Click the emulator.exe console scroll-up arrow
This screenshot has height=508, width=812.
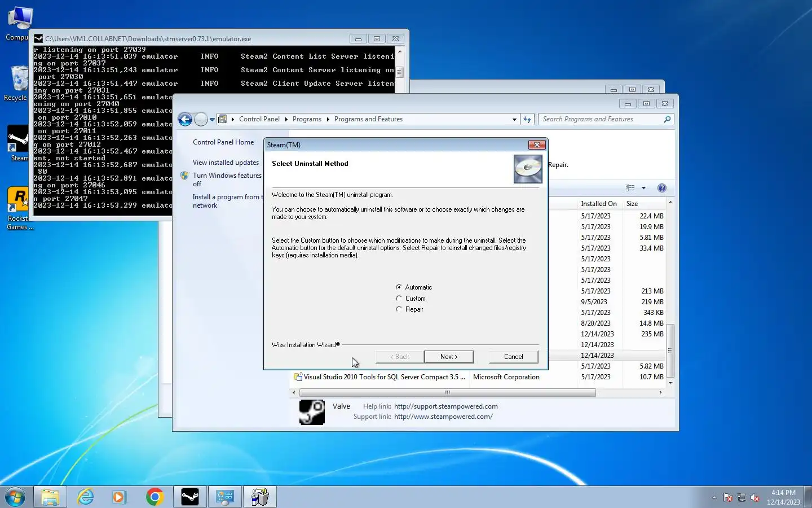tap(400, 51)
